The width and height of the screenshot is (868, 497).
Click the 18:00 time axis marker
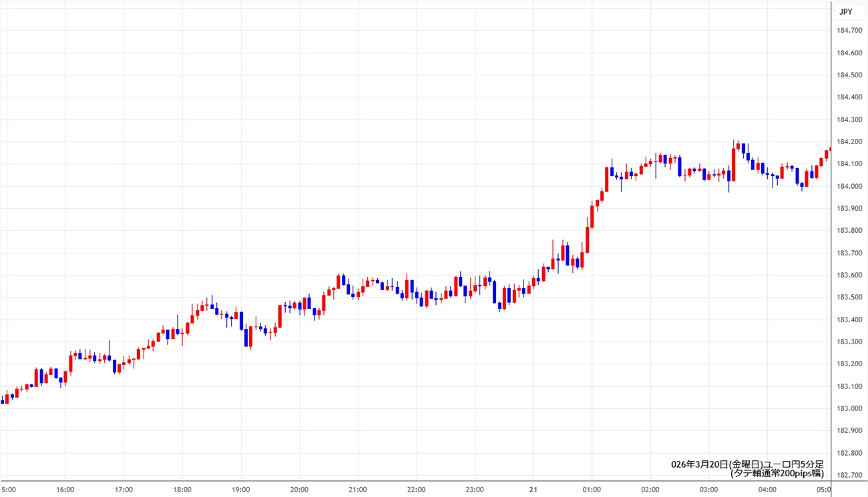pos(182,490)
